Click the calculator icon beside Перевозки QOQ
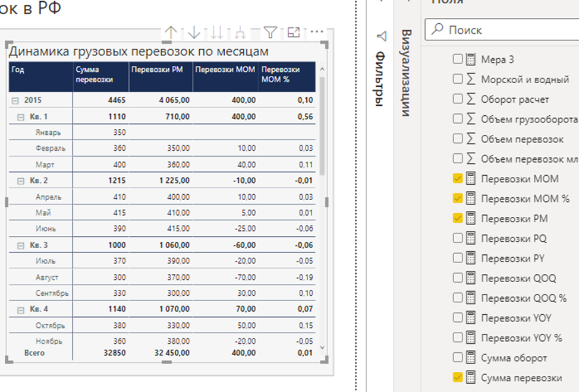 pos(471,278)
